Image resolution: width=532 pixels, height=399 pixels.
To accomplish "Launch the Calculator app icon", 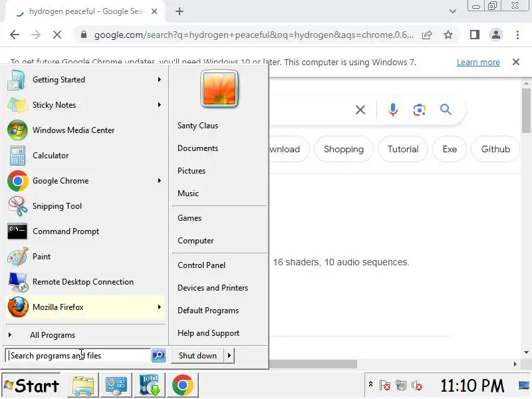I will [x=17, y=156].
